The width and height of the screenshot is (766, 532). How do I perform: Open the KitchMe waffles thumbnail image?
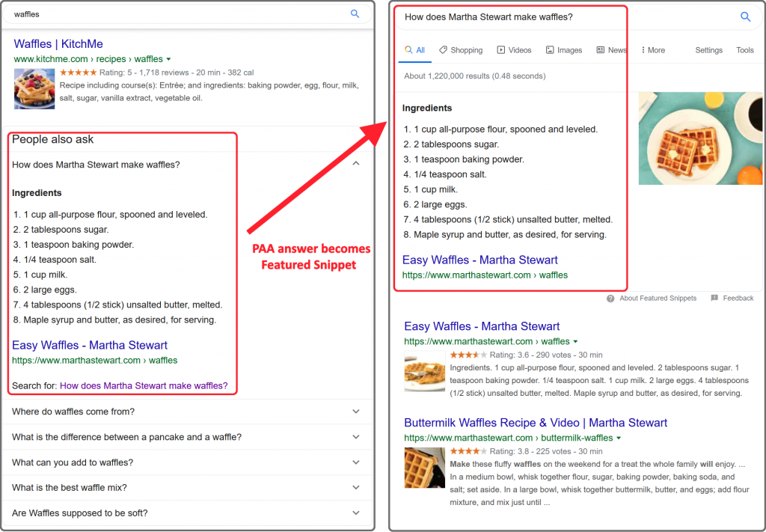coord(34,88)
